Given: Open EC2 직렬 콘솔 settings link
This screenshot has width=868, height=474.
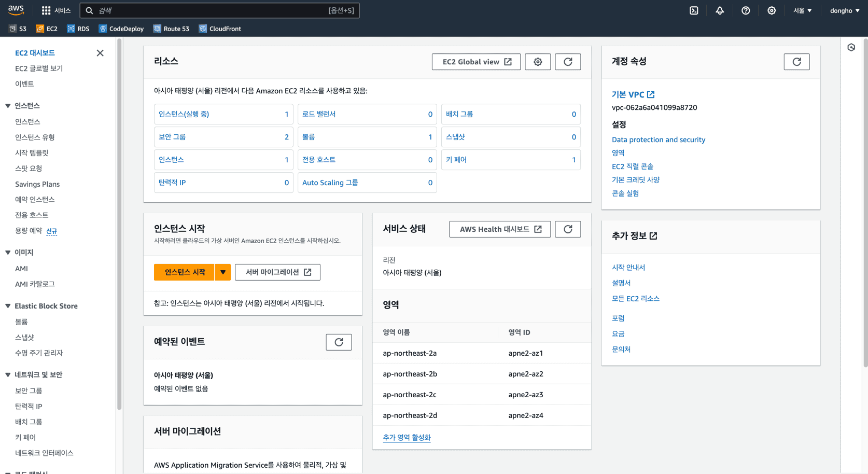Looking at the screenshot, I should pyautogui.click(x=633, y=166).
